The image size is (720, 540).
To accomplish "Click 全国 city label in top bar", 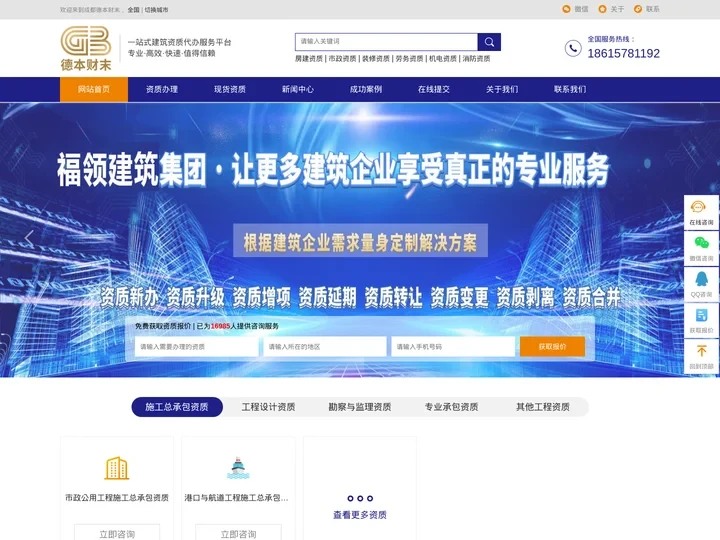I will 134,10.
